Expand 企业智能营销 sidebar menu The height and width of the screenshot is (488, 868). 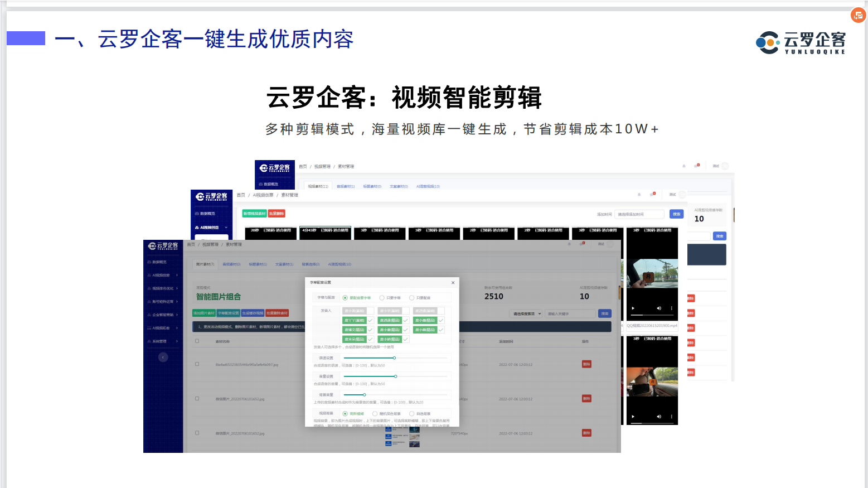tap(163, 315)
